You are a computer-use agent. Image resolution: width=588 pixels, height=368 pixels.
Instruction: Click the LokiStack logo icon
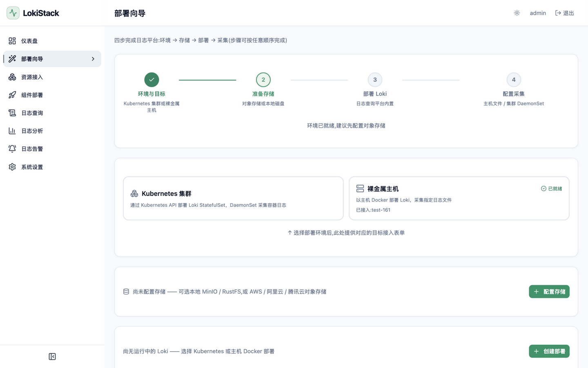[x=13, y=13]
